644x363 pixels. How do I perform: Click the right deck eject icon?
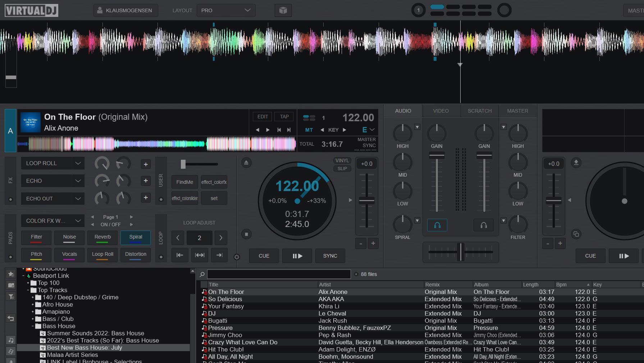click(x=576, y=163)
